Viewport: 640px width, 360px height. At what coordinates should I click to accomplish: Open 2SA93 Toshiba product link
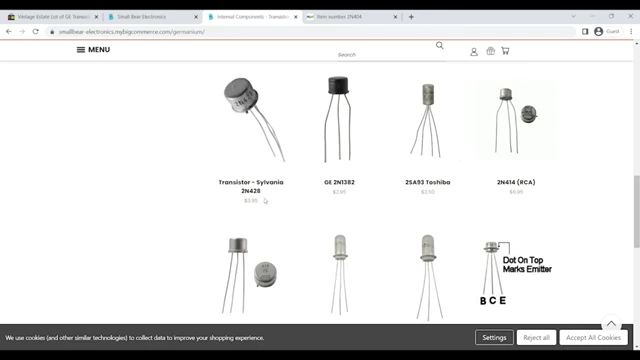tap(428, 182)
